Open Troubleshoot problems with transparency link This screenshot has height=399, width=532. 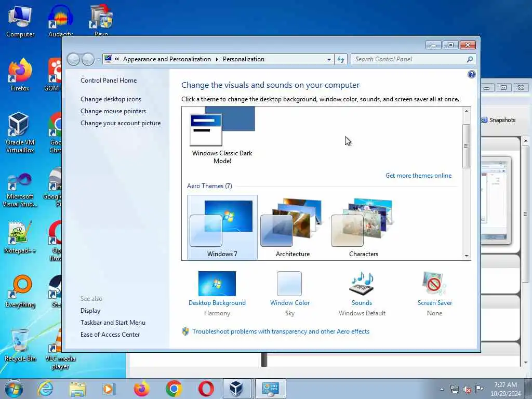[x=281, y=331]
